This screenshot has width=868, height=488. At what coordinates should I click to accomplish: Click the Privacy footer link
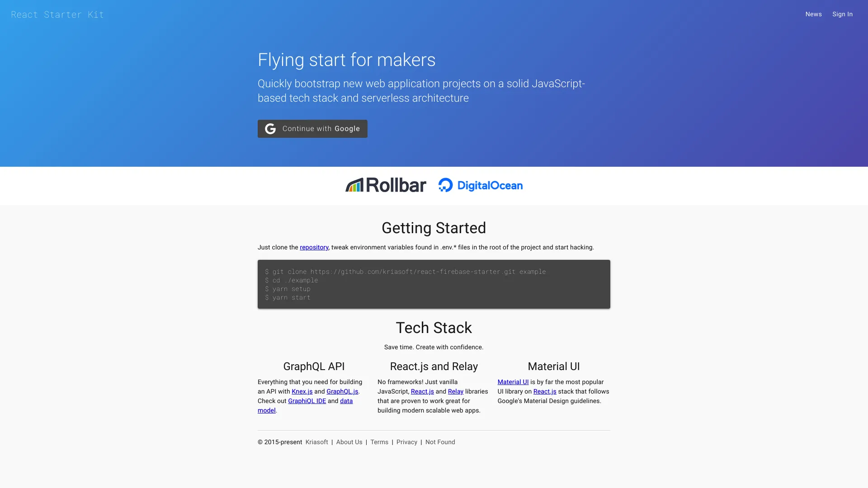pos(406,442)
